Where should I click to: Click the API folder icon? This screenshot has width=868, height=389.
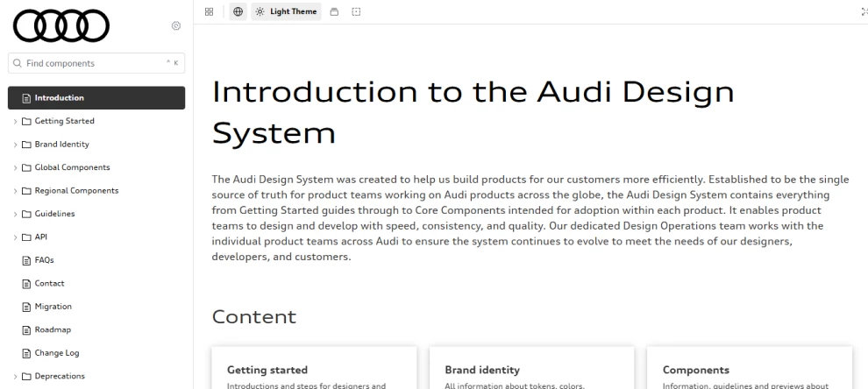[26, 238]
